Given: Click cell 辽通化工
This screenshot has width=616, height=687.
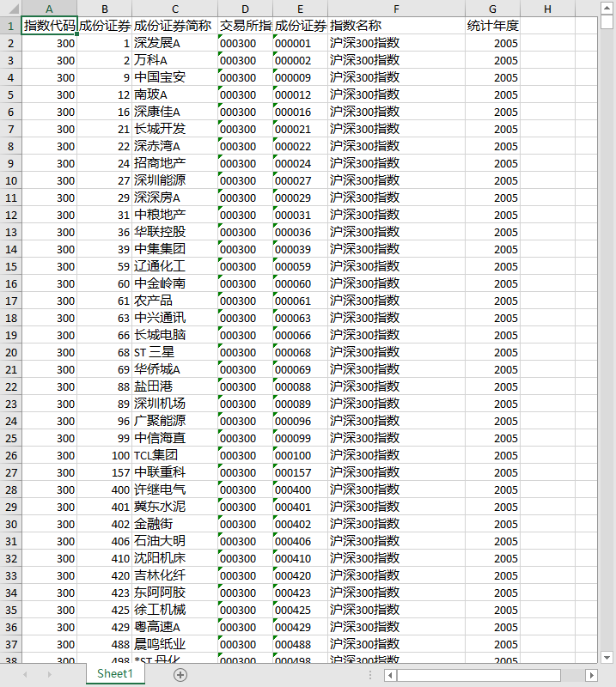Looking at the screenshot, I should pyautogui.click(x=174, y=266).
